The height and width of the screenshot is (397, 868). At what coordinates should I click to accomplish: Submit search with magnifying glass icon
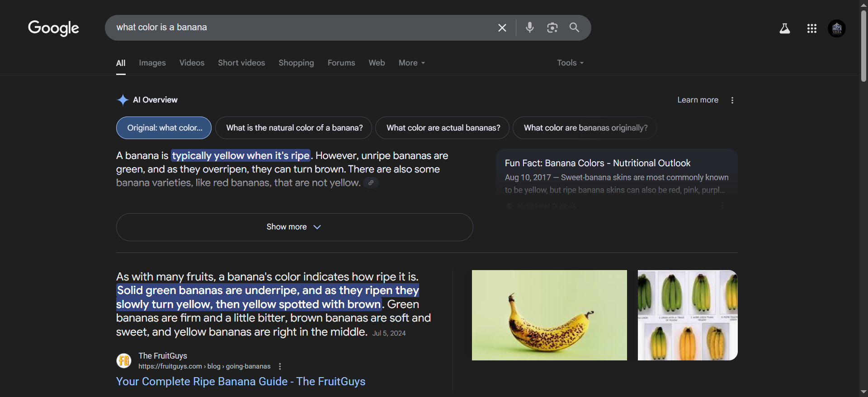574,28
